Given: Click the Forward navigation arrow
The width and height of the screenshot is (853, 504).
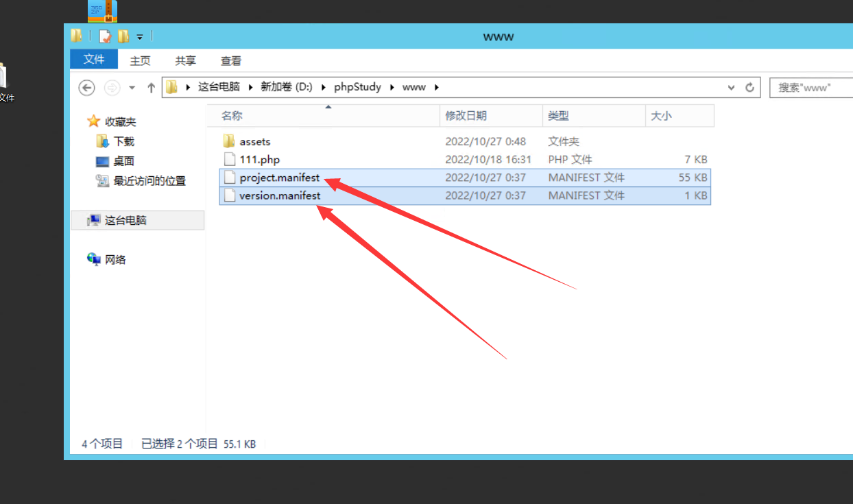Looking at the screenshot, I should tap(112, 87).
